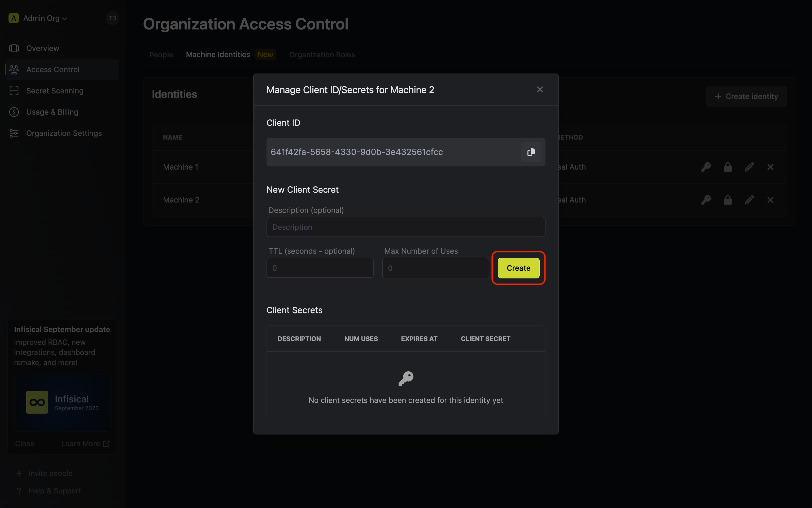This screenshot has width=812, height=508.
Task: Click the pencil edit icon for Machine 1
Action: [x=749, y=167]
